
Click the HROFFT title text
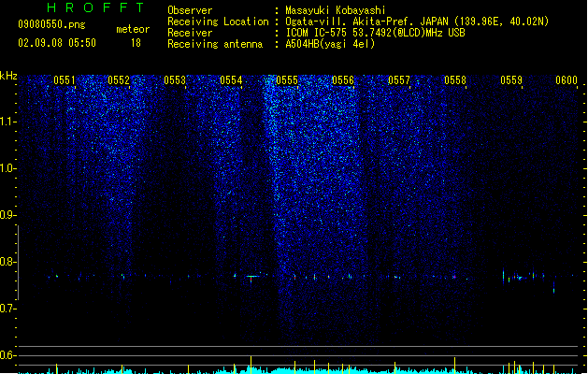click(95, 7)
